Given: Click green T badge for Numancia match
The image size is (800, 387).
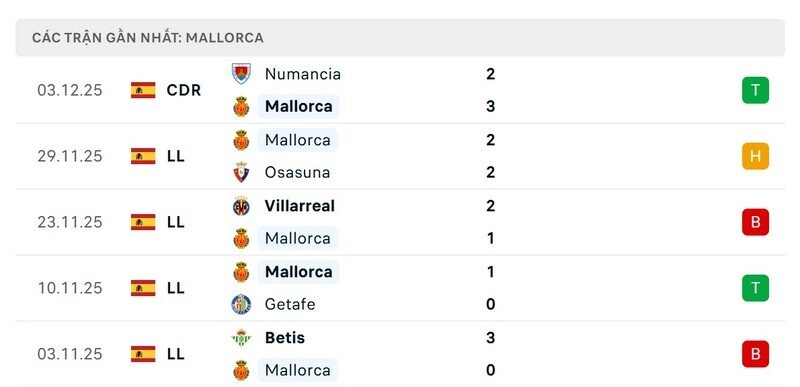Looking at the screenshot, I should 755,90.
